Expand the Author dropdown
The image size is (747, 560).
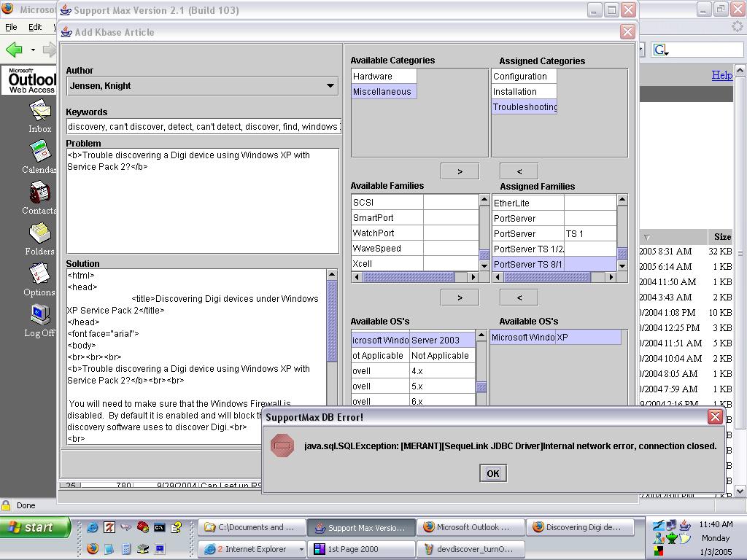point(330,86)
